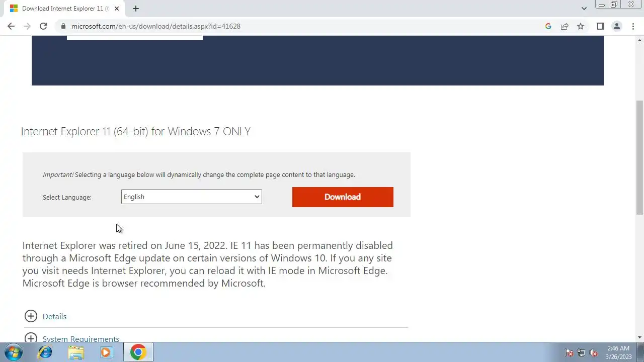Open Action Center flag icon
This screenshot has height=362, width=644.
click(x=569, y=352)
